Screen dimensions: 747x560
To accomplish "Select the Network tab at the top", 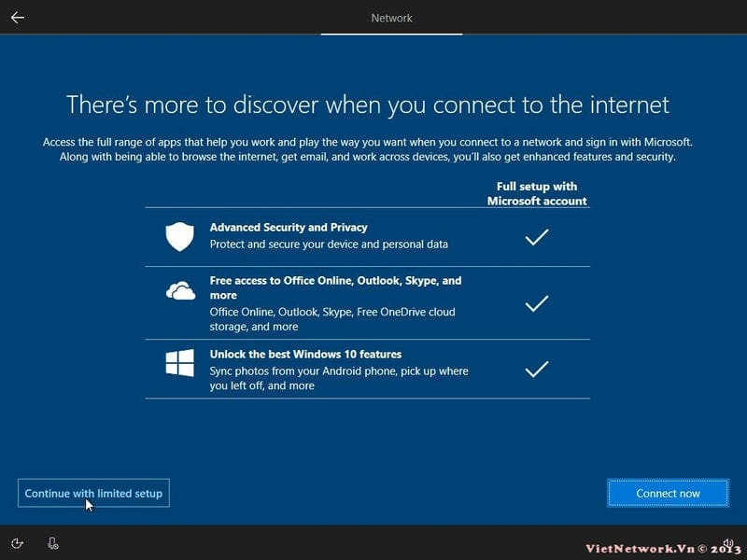I will click(391, 18).
